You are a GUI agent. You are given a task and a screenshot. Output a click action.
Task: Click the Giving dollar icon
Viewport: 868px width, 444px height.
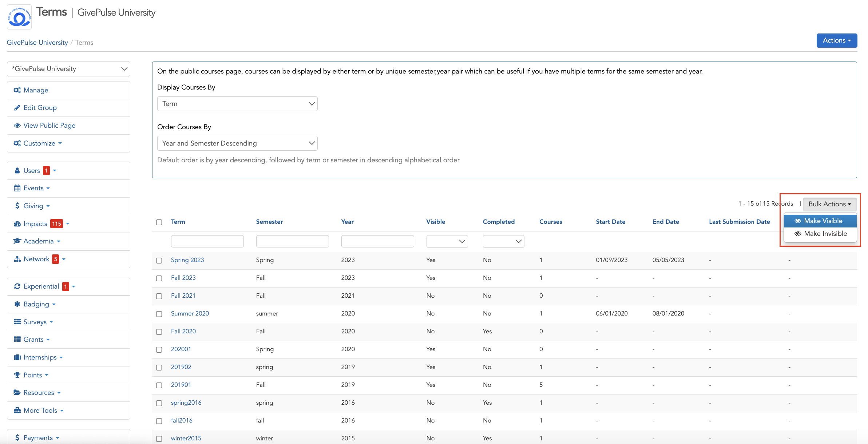pyautogui.click(x=17, y=206)
